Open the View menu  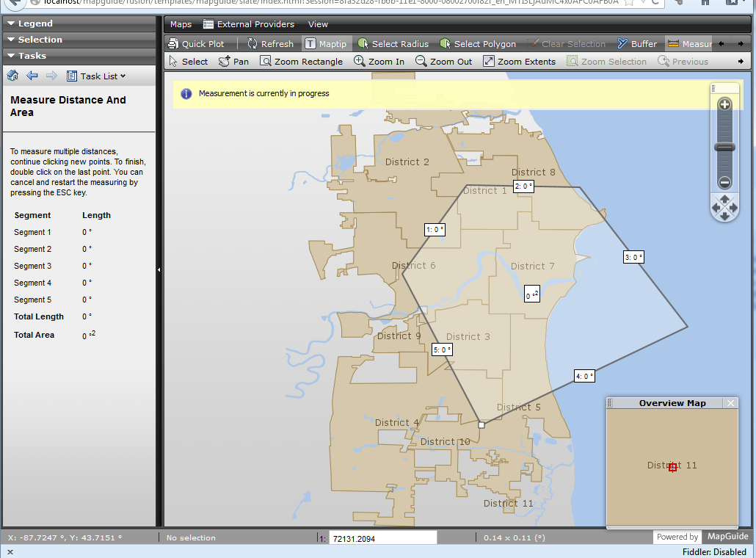point(318,23)
